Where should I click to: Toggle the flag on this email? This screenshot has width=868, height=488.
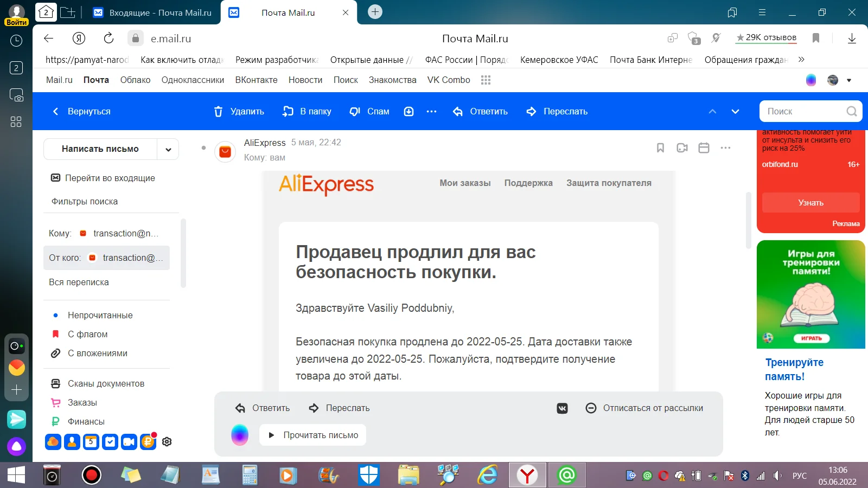[x=660, y=147]
